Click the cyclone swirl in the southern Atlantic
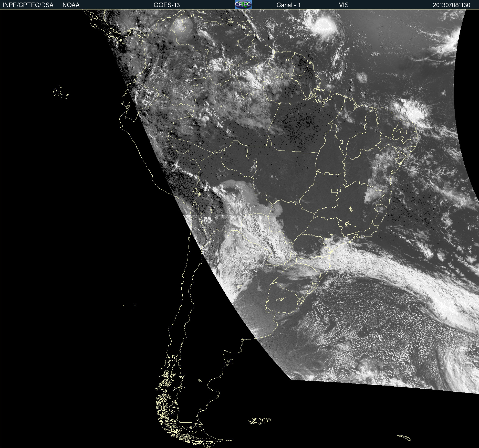 (x=461, y=369)
